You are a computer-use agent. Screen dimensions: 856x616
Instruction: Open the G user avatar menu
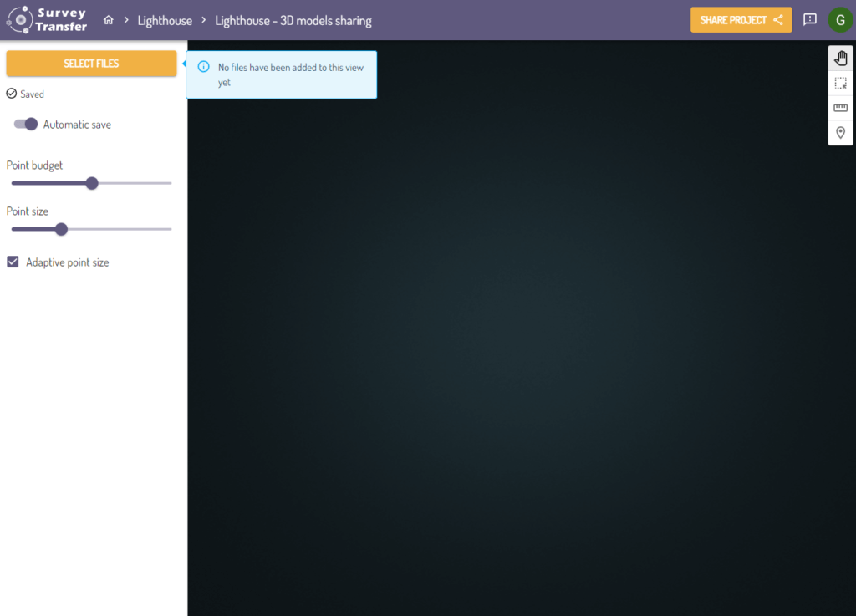click(x=839, y=20)
